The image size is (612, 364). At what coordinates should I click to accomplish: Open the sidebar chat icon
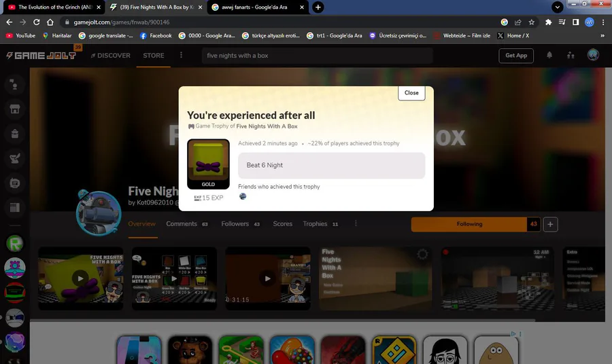15,183
